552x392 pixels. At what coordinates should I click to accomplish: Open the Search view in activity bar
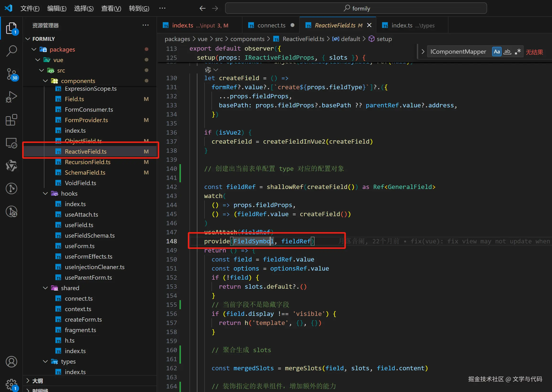pos(11,51)
